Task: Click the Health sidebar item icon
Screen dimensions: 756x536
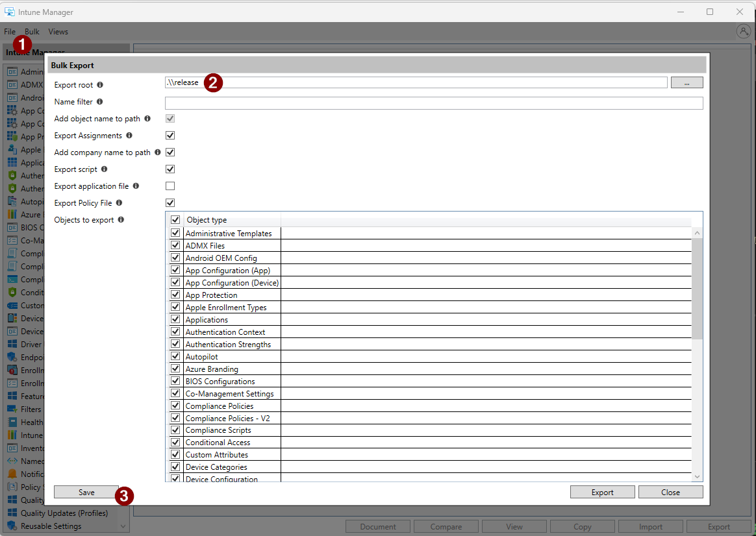Action: pos(12,422)
